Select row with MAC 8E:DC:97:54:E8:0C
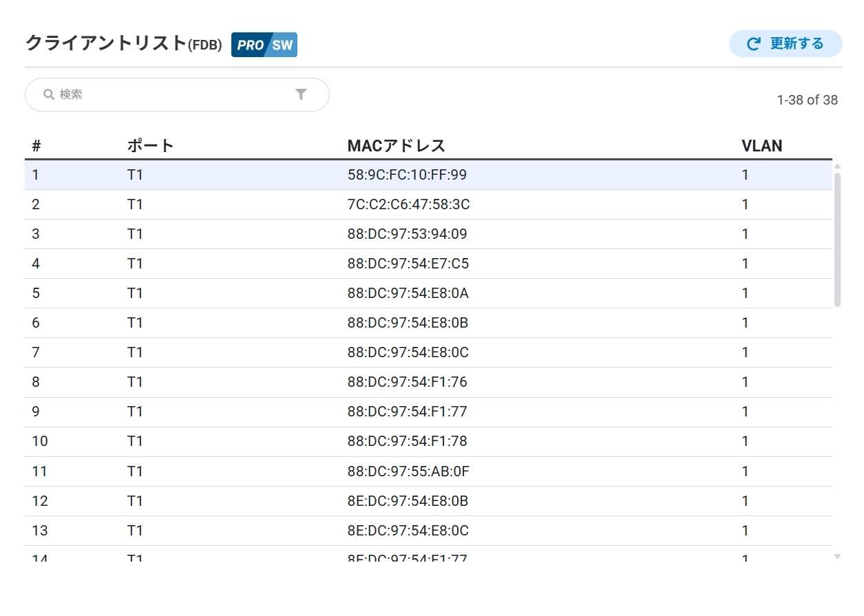864x616 pixels. pyautogui.click(x=408, y=531)
